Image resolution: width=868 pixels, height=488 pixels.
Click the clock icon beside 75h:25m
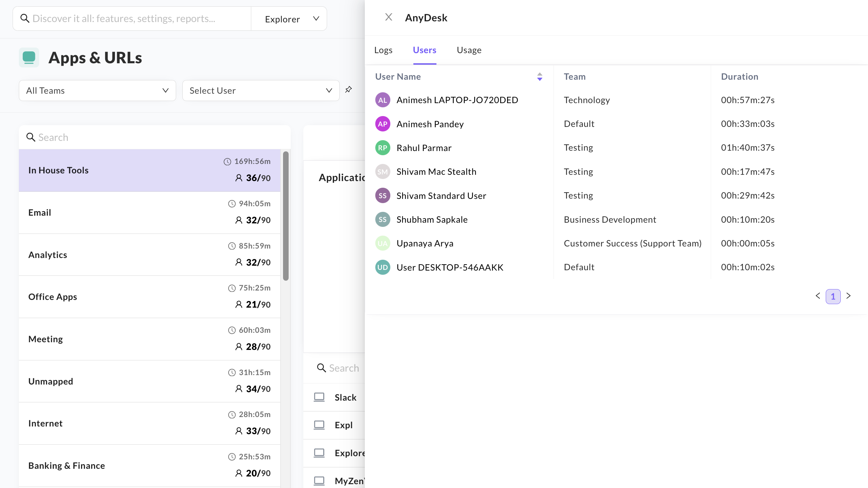click(232, 288)
